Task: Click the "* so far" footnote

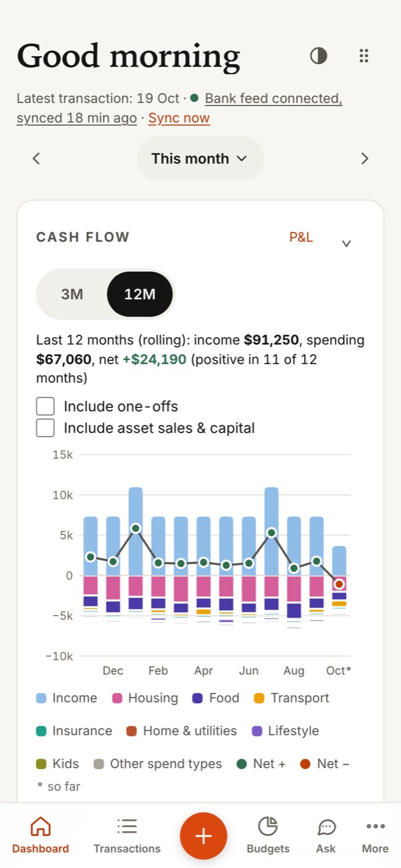Action: pos(59,787)
